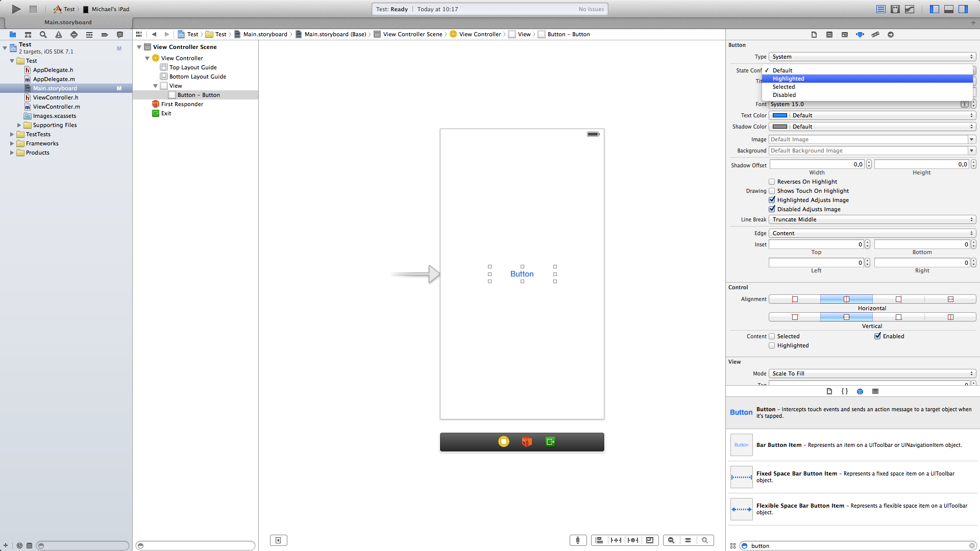
Task: Choose Highlighted in state config menu
Action: coord(788,79)
